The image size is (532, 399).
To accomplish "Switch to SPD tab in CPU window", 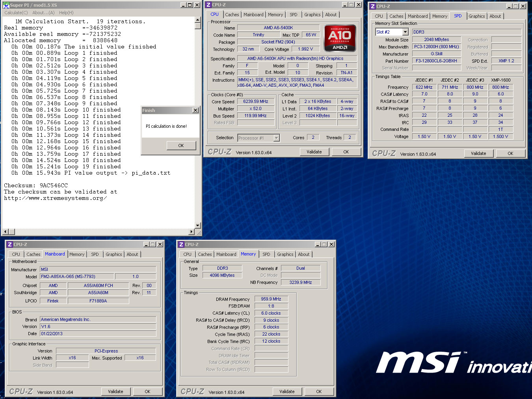I will (x=294, y=15).
